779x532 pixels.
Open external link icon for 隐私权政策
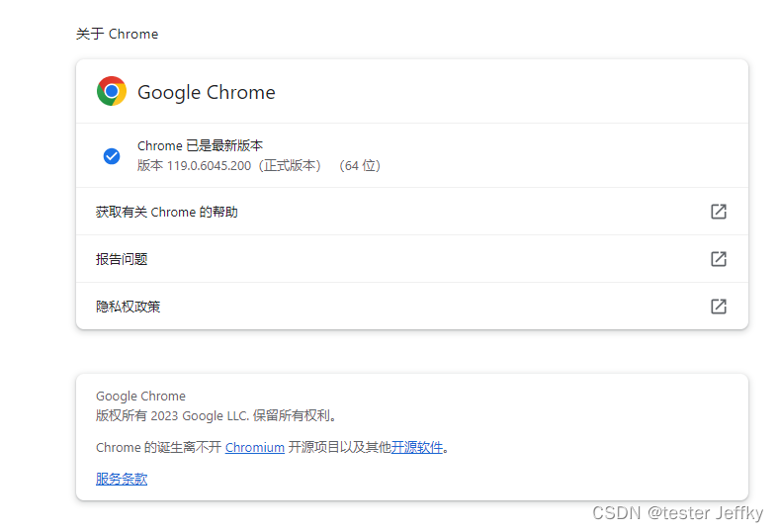719,307
